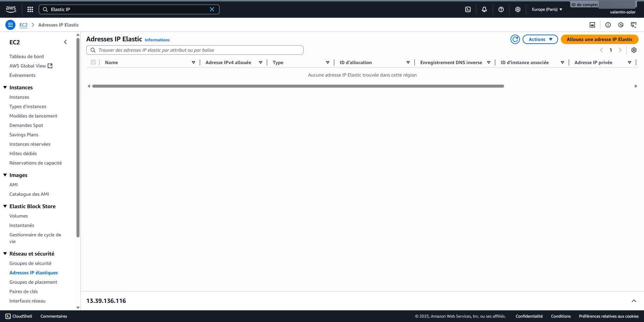The image size is (644, 322).
Task: Open the notifications bell
Action: coord(484,9)
